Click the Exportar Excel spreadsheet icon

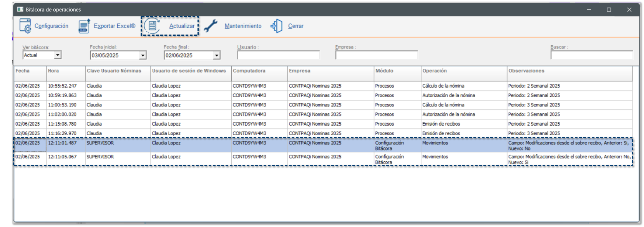pos(84,26)
